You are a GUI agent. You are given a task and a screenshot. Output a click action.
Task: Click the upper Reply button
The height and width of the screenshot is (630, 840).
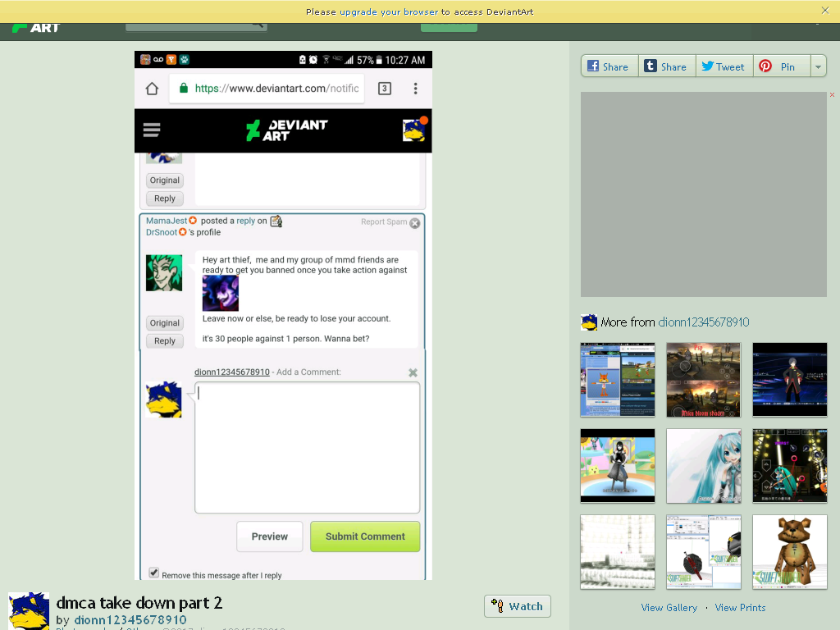click(x=164, y=199)
